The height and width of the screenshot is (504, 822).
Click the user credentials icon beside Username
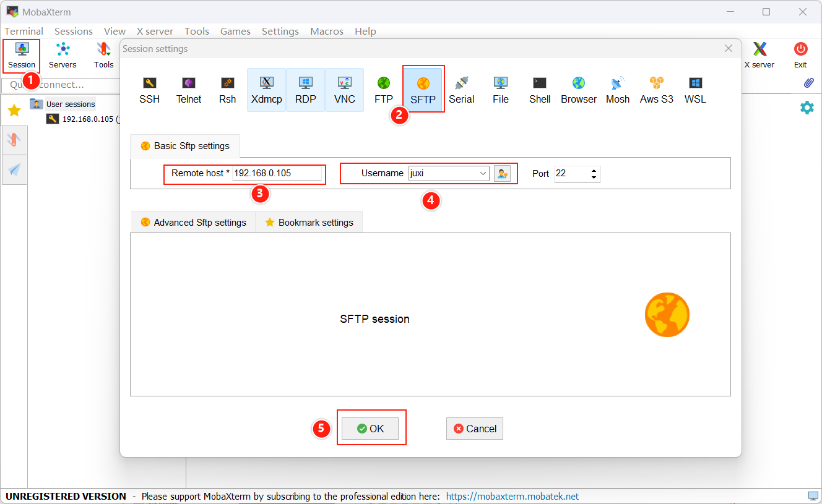[502, 174]
